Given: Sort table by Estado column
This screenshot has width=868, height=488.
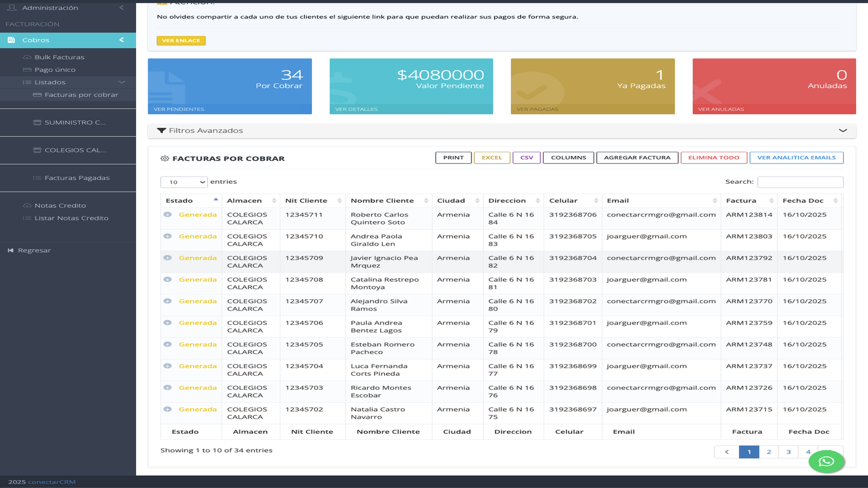Looking at the screenshot, I should point(190,201).
